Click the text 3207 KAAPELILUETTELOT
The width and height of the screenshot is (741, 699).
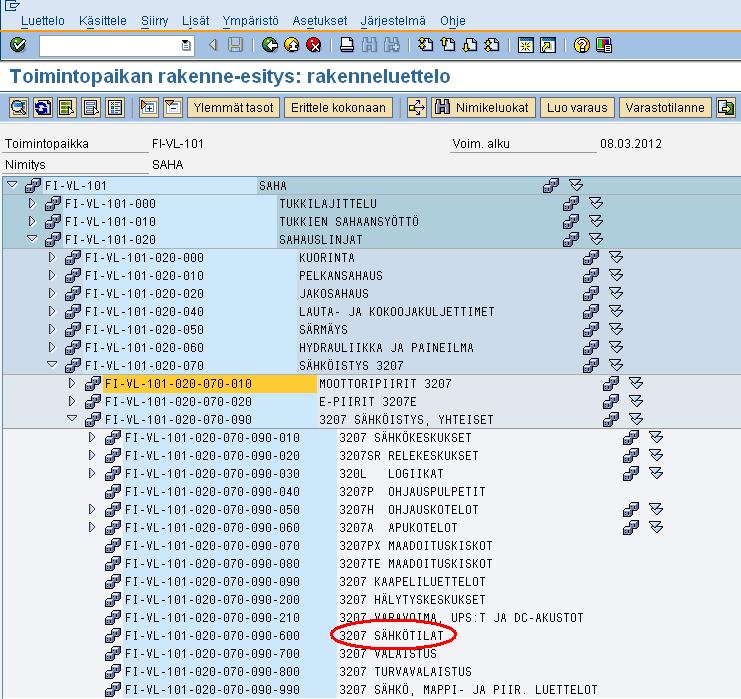(x=412, y=581)
